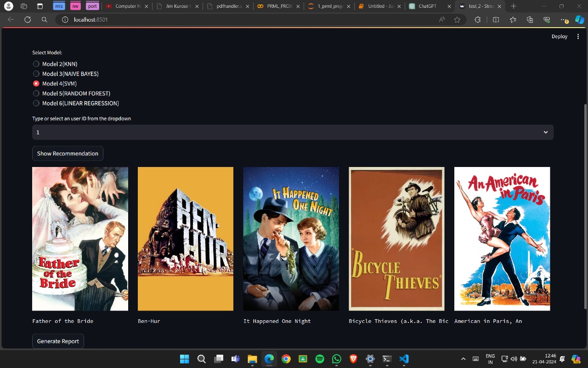
Task: Open Visual Studio Code from taskbar
Action: tap(404, 359)
